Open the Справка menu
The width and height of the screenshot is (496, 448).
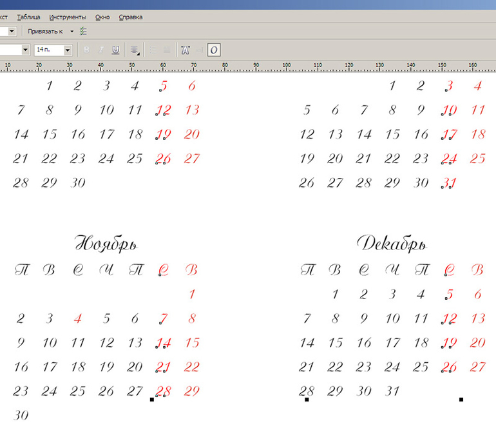(x=131, y=17)
